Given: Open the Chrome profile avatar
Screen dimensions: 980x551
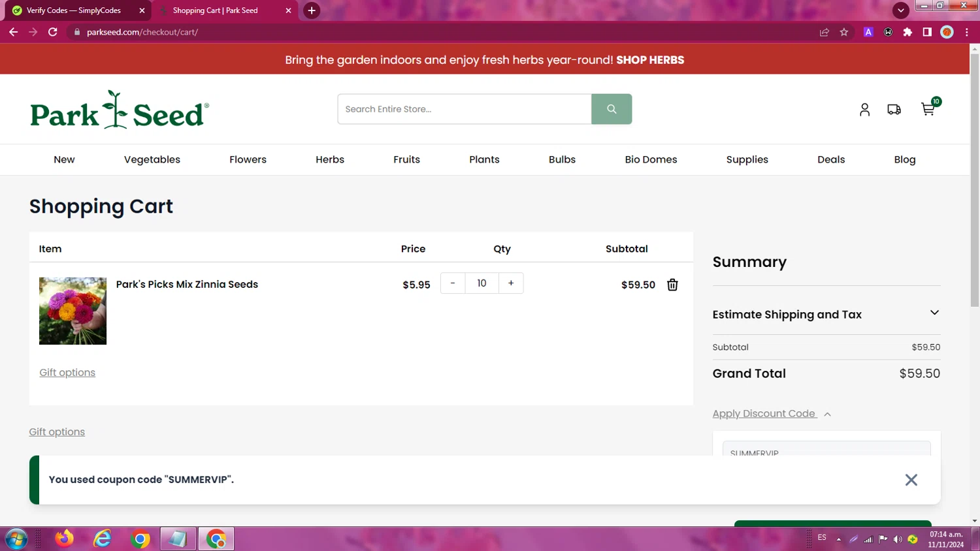Looking at the screenshot, I should (947, 32).
